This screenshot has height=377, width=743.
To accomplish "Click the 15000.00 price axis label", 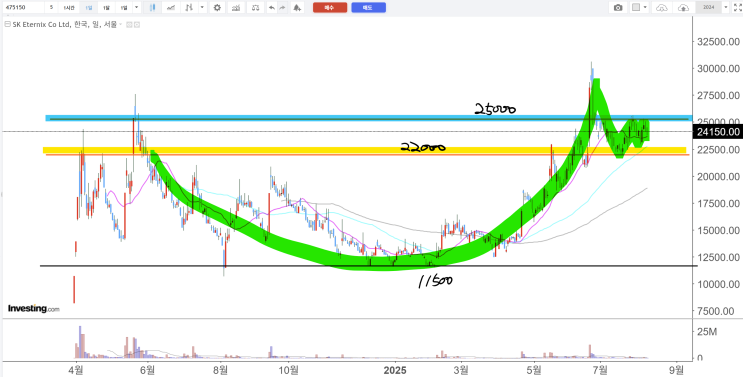I will pyautogui.click(x=719, y=231).
